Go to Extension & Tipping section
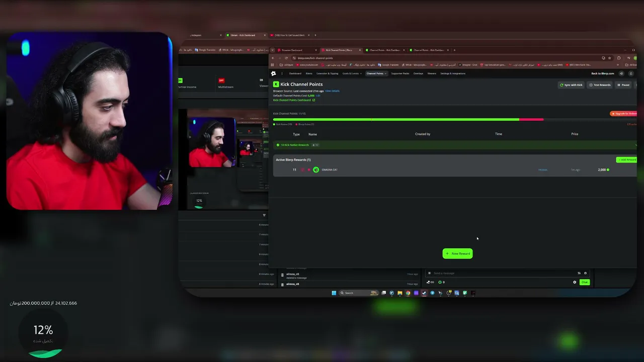 pos(327,73)
